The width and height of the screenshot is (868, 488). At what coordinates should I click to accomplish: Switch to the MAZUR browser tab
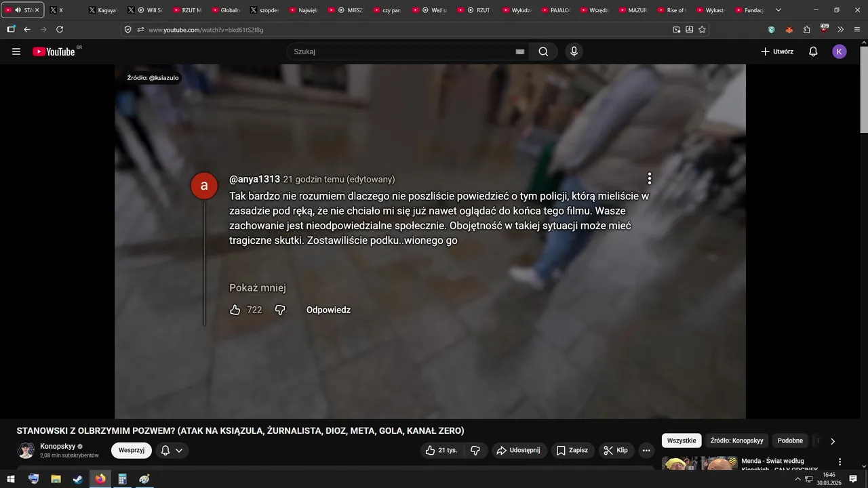pyautogui.click(x=632, y=10)
